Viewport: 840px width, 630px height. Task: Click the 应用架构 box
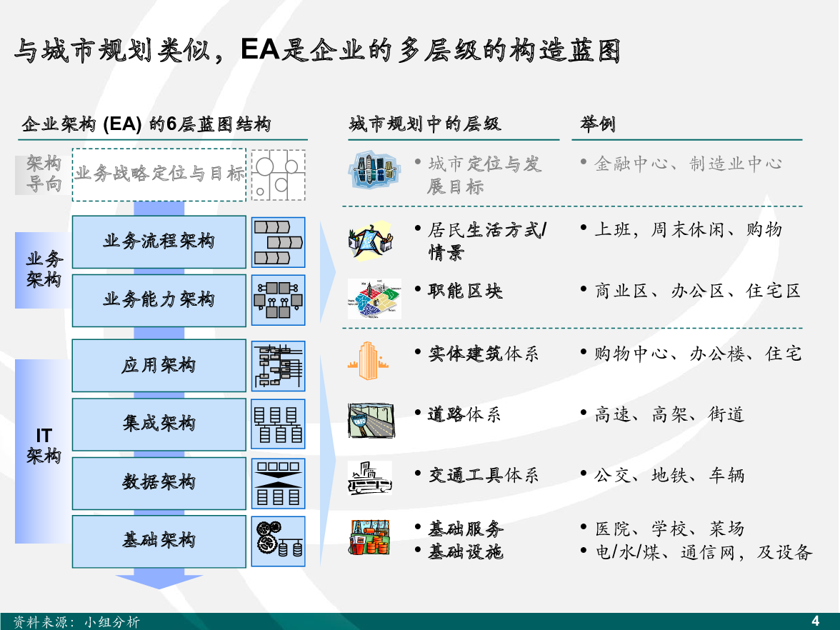tap(159, 366)
